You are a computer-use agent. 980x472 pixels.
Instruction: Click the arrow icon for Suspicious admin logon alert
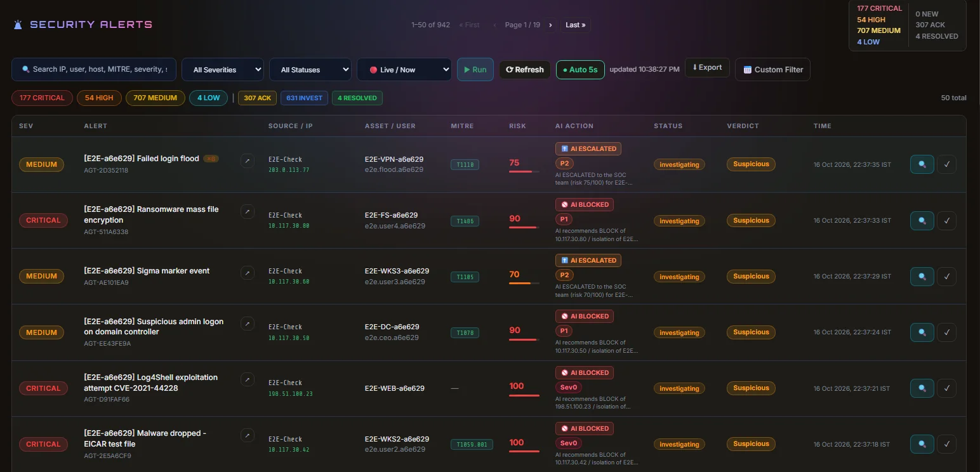(x=248, y=324)
